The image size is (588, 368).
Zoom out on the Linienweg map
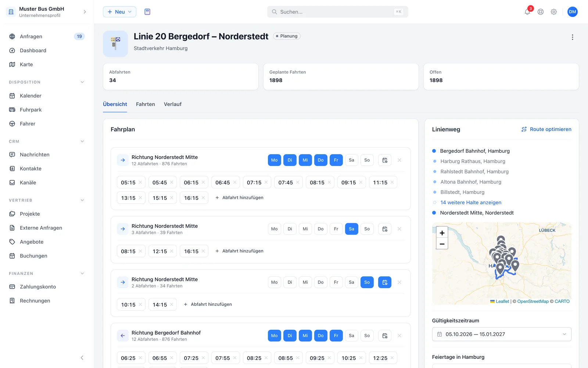point(442,244)
